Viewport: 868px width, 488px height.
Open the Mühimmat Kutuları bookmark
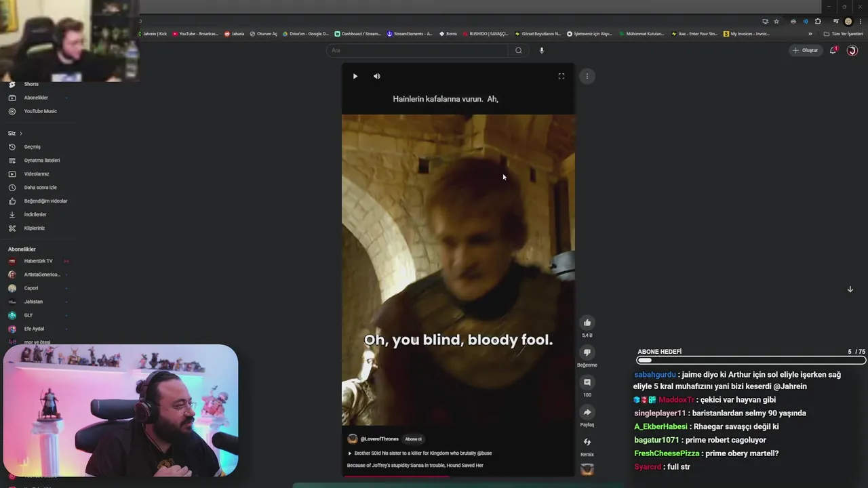[x=642, y=34]
